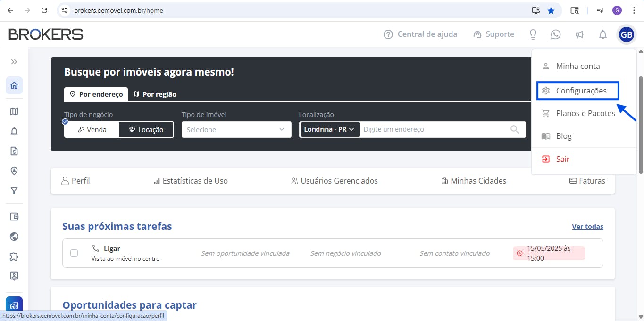Open the Londrina - PR city dropdown
This screenshot has height=321, width=644.
coord(329,129)
